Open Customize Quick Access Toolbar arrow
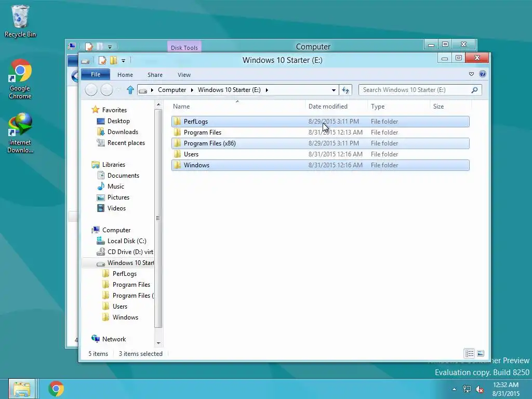 pyautogui.click(x=124, y=61)
